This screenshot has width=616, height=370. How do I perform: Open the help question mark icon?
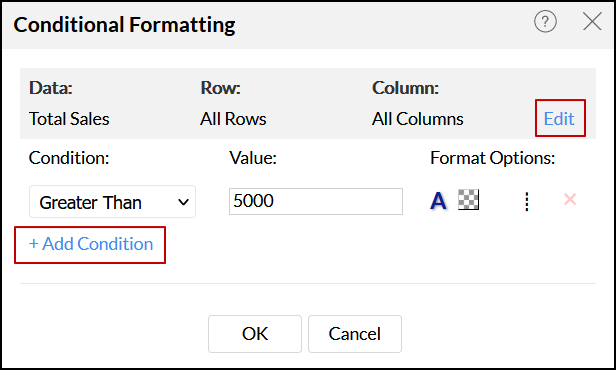545,22
